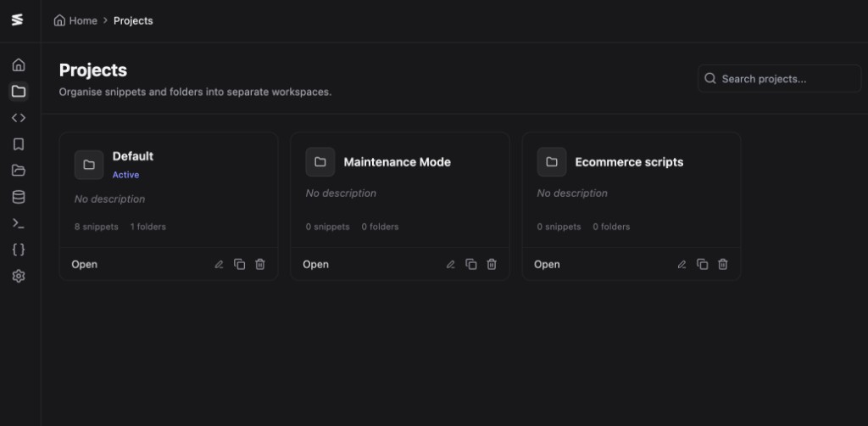Screen dimensions: 868x426
Task: Click Projects in the breadcrumb
Action: [x=133, y=20]
